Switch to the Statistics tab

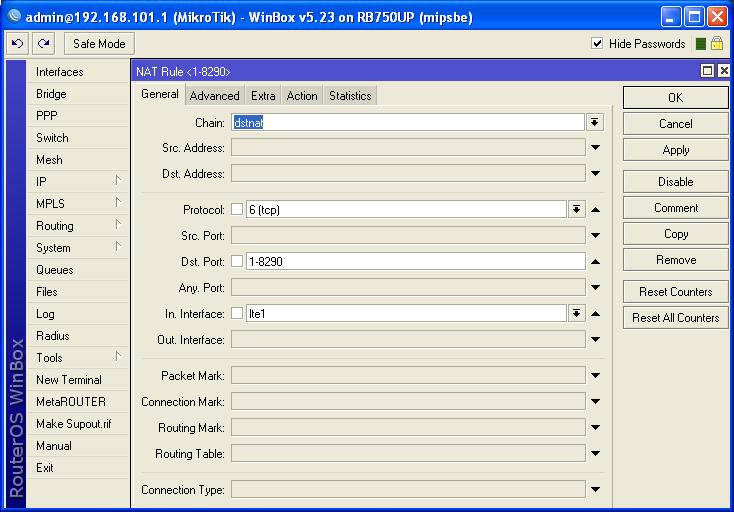click(350, 95)
